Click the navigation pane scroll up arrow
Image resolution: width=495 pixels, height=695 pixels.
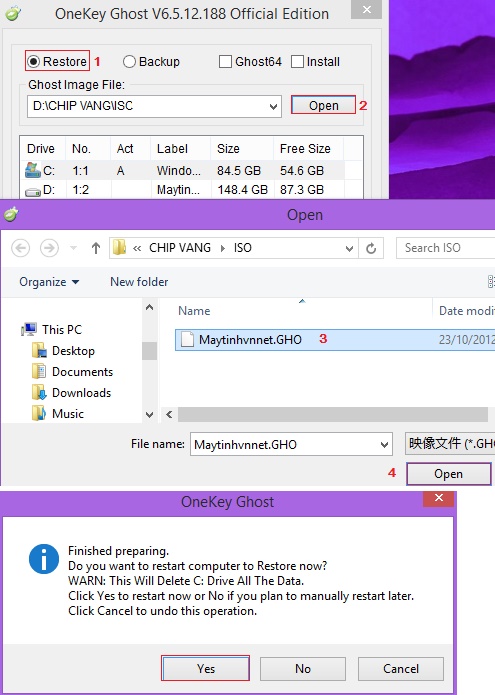[x=149, y=307]
